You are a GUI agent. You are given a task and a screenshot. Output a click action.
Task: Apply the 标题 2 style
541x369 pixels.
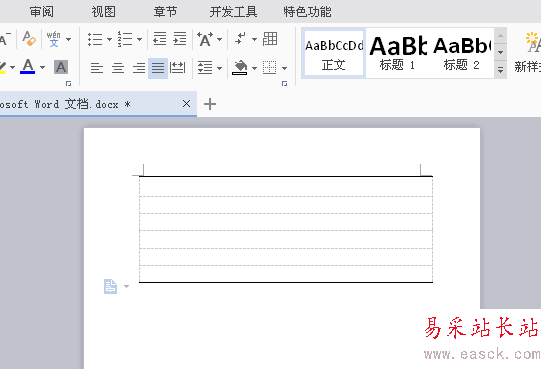[462, 53]
